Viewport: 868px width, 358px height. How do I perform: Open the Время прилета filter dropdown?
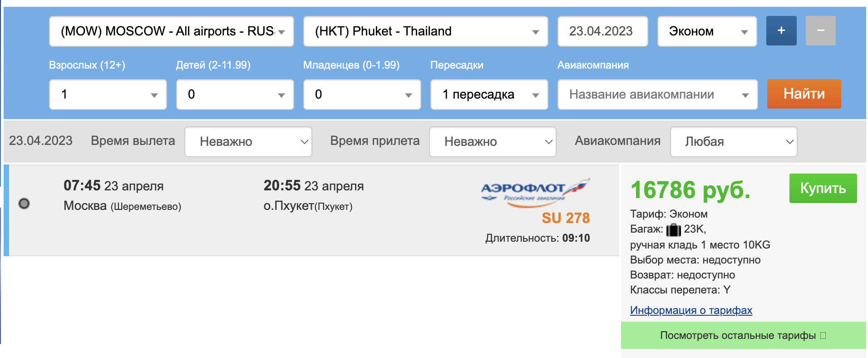tap(493, 142)
